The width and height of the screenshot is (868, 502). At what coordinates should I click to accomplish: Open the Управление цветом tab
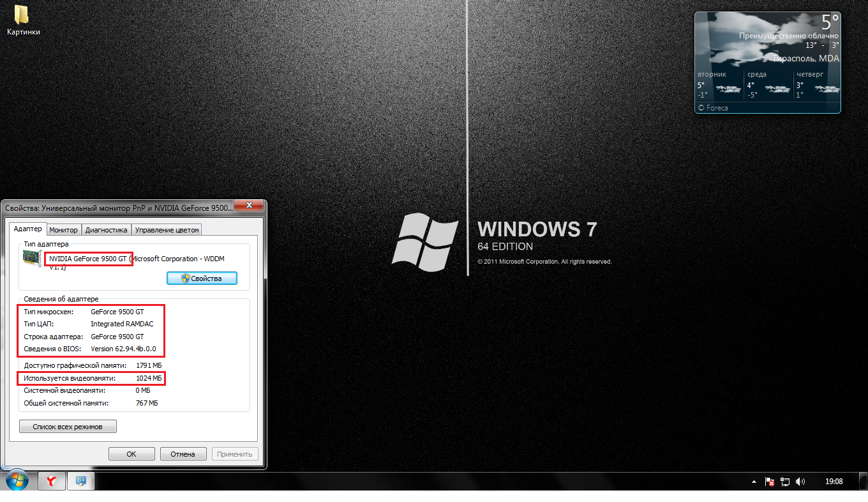[167, 230]
